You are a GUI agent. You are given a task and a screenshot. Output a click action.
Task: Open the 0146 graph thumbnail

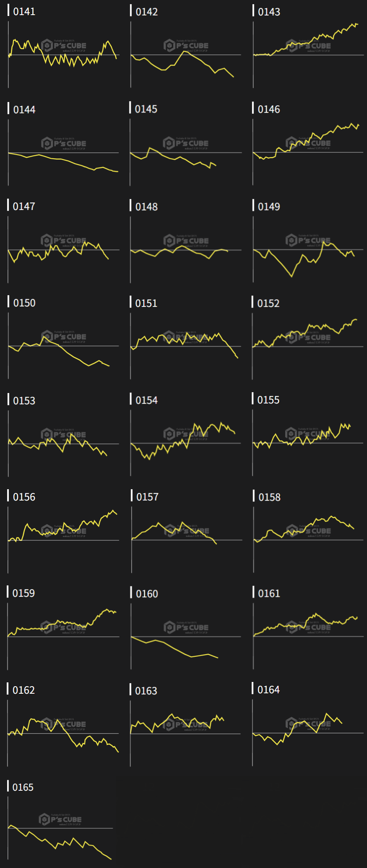point(308,152)
